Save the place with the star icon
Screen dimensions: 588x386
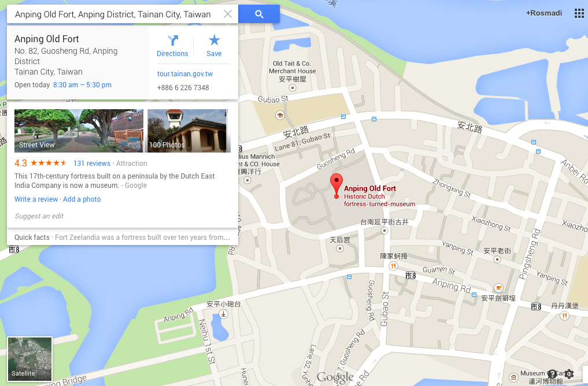(x=214, y=46)
